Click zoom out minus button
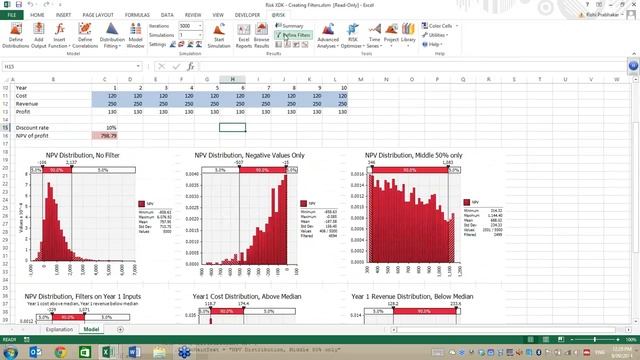The height and width of the screenshot is (360, 640). tap(572, 339)
